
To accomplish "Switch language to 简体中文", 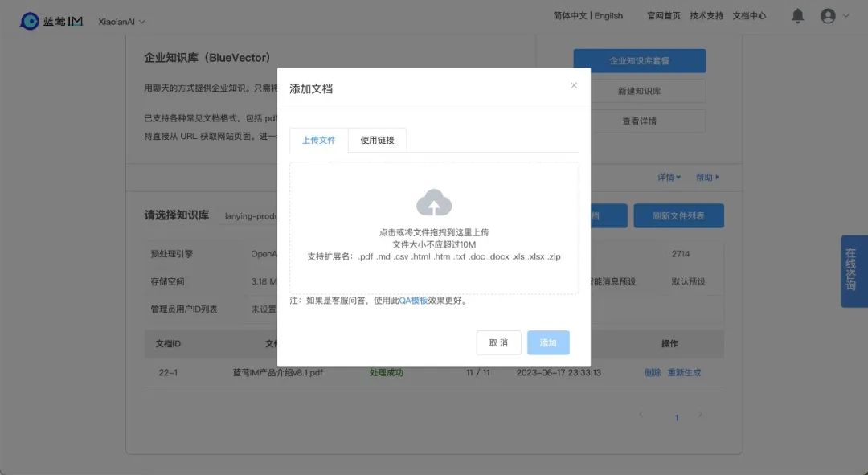I will point(570,15).
